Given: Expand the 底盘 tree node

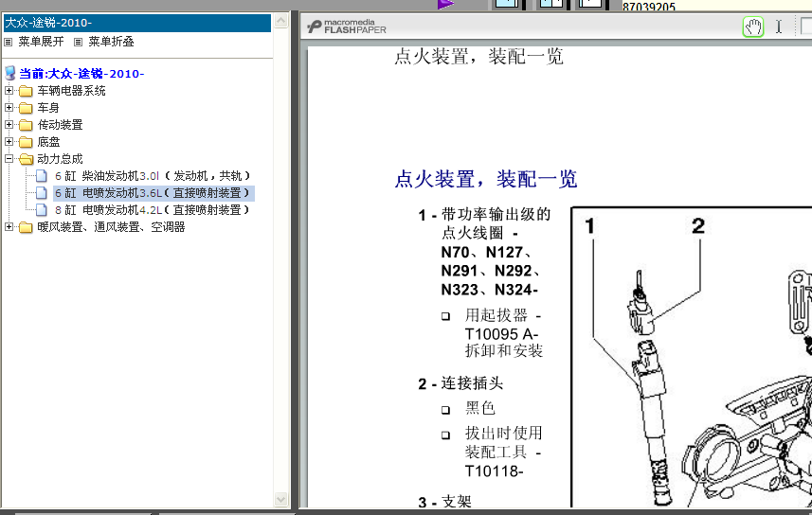Looking at the screenshot, I should [x=9, y=142].
